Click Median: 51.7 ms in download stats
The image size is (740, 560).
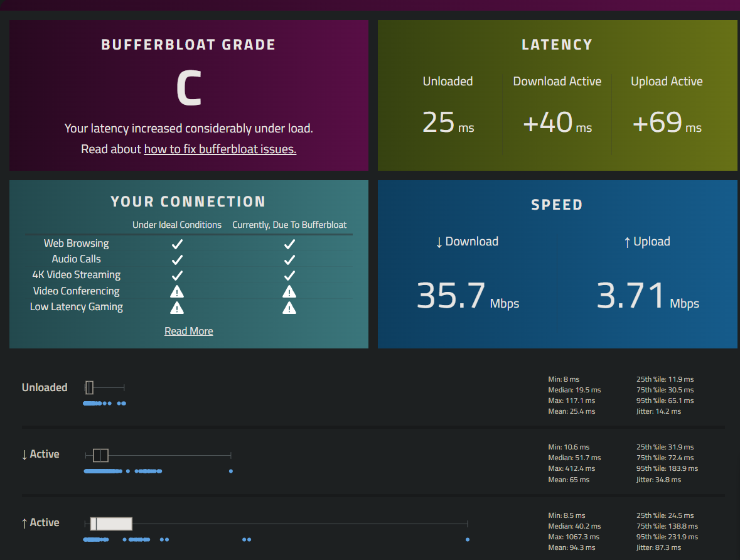pyautogui.click(x=574, y=458)
